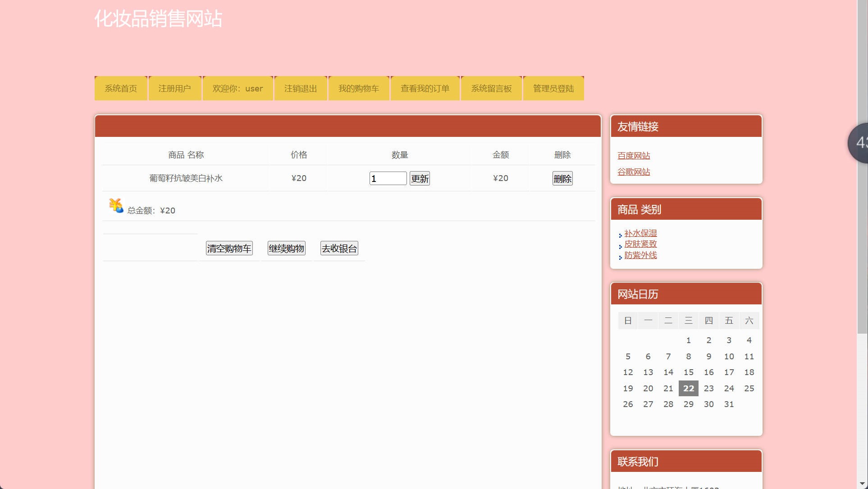Viewport: 868px width, 489px height.
Task: Select 注册用户 in the top menu
Action: pos(174,88)
